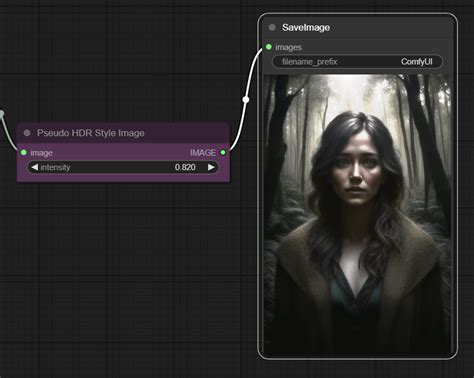Click the intensity value 0.820
The height and width of the screenshot is (378, 474).
(x=185, y=167)
